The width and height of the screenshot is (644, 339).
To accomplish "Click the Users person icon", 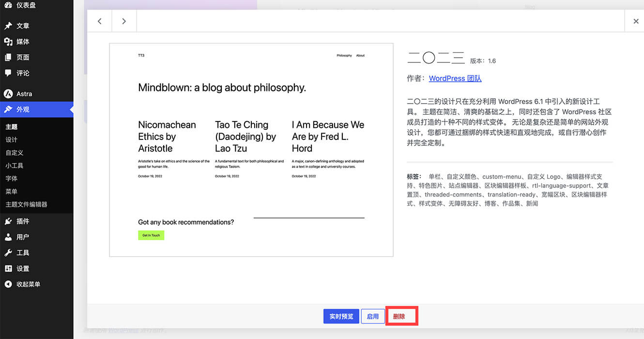I will click(x=8, y=237).
